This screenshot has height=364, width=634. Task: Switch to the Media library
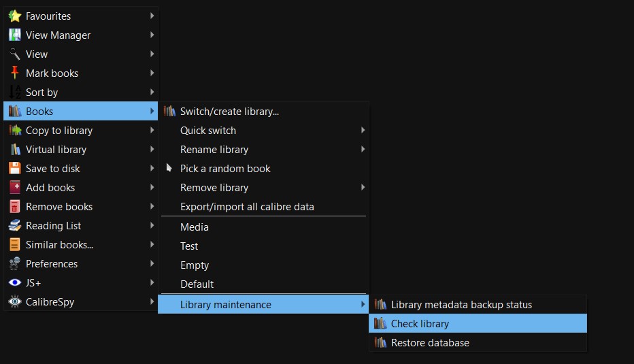[x=195, y=227]
